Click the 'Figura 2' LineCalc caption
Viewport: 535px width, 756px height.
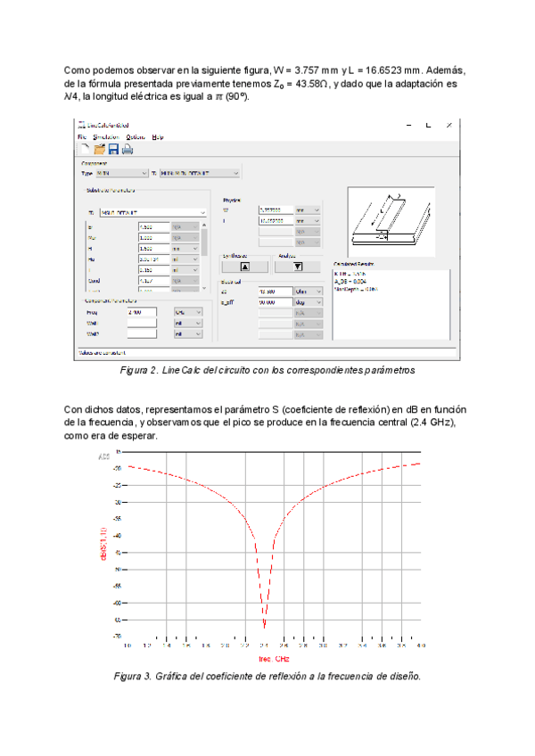click(267, 370)
